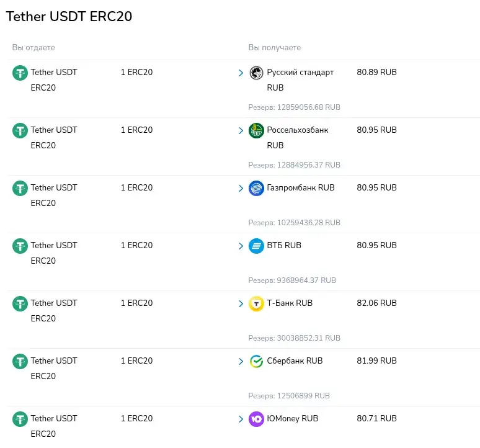Click reserve 10259436.28 RUB text
The height and width of the screenshot is (448, 480).
pyautogui.click(x=294, y=223)
